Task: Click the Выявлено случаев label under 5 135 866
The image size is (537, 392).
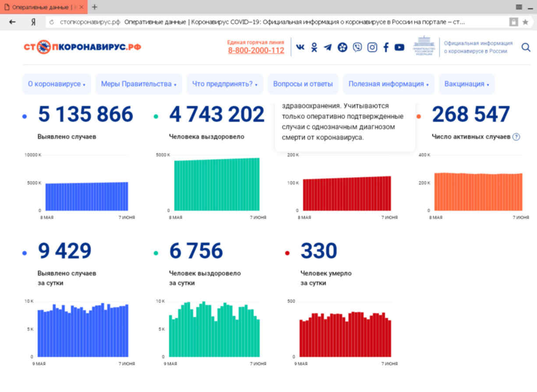Action: tap(67, 137)
